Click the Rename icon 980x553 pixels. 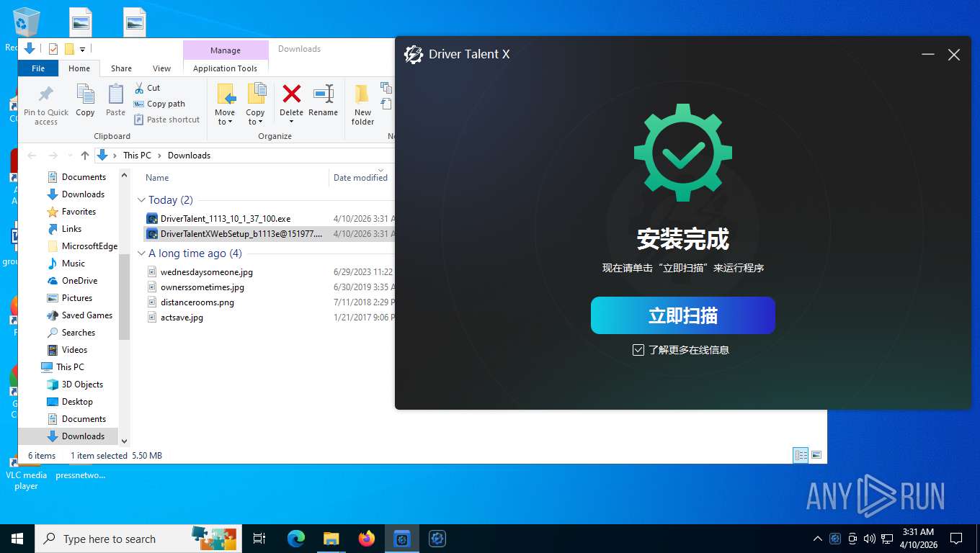point(323,94)
